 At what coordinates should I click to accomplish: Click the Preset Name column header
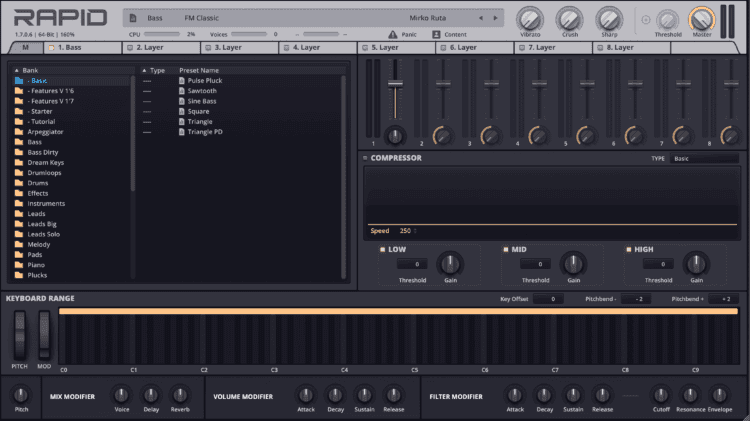pos(199,70)
